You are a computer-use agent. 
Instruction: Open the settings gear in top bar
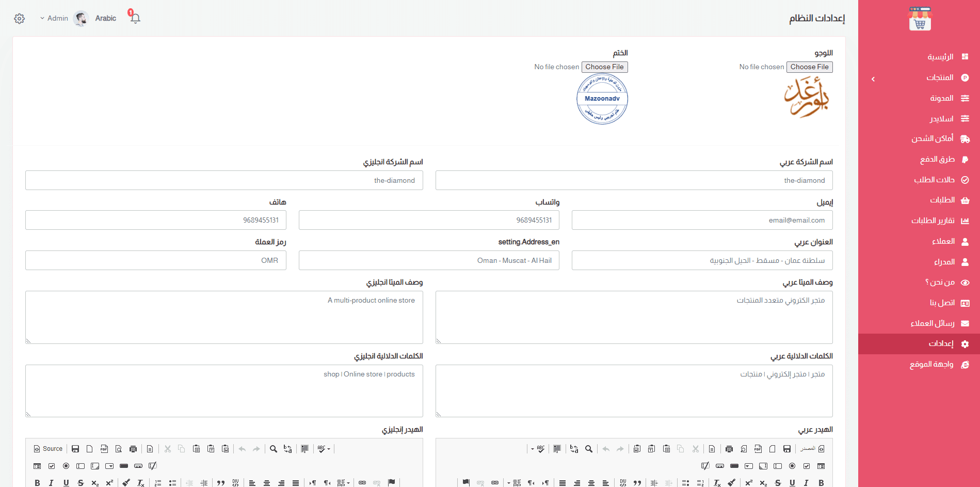20,19
